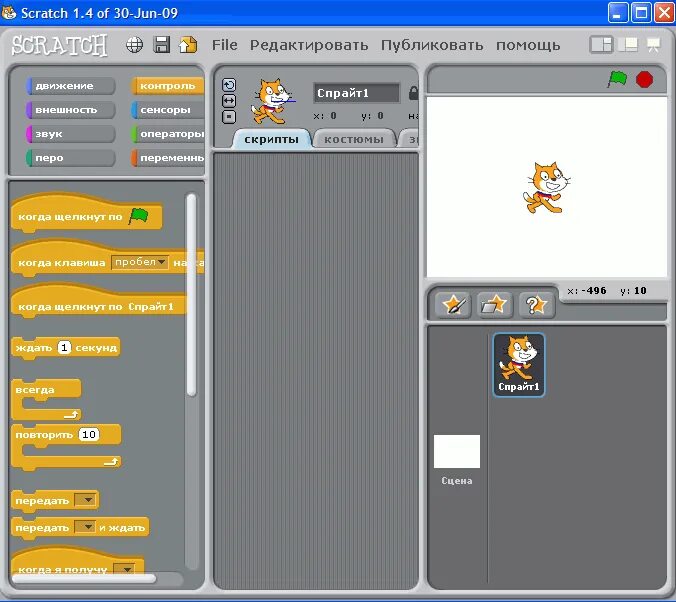
Task: Click Scratch cat icon in title bar
Action: coord(9,12)
